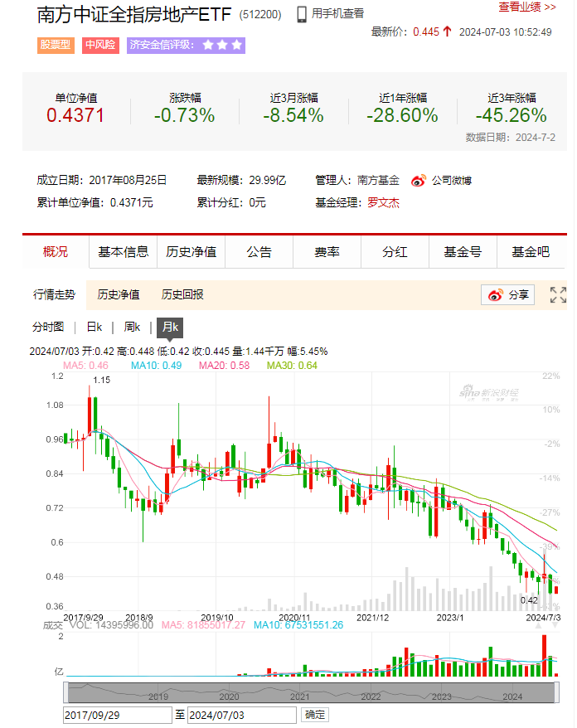Open the 基金号 tab
This screenshot has width=577, height=728.
click(463, 251)
